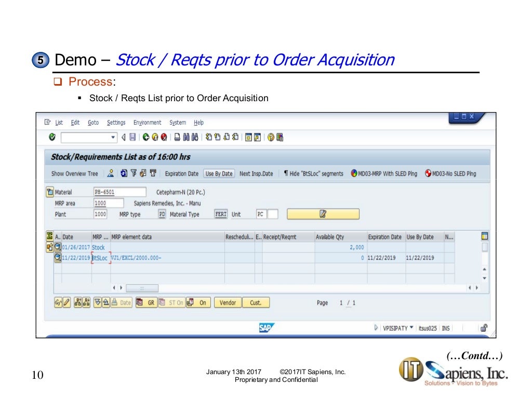Screen dimensions: 532x411
Task: Click the Vendor button
Action: [228, 303]
